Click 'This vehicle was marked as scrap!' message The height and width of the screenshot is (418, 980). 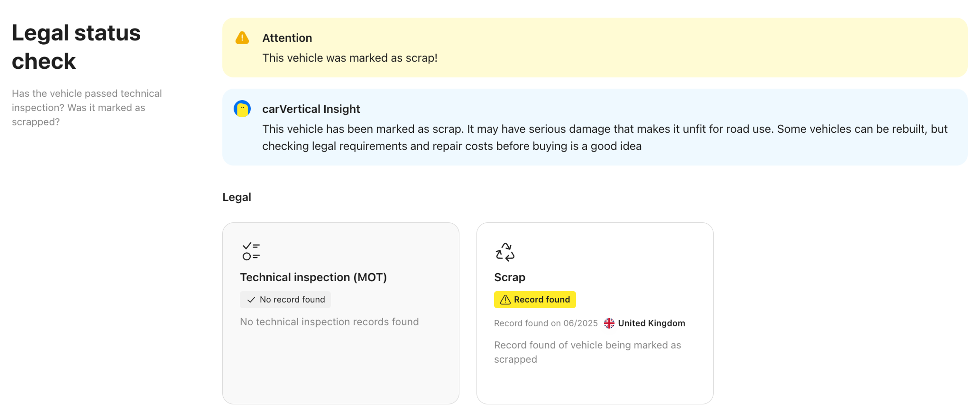coord(350,58)
